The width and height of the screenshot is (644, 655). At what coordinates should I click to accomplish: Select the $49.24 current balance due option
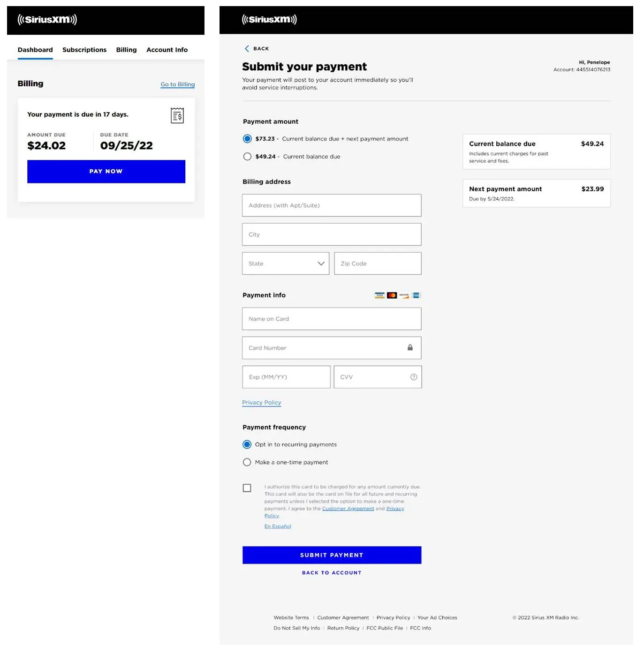tap(247, 157)
